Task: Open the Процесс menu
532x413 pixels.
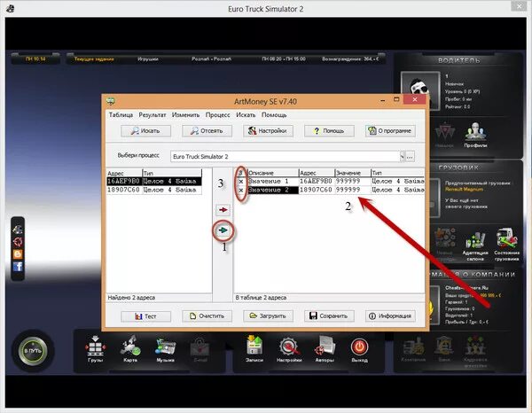Action: pyautogui.click(x=217, y=115)
